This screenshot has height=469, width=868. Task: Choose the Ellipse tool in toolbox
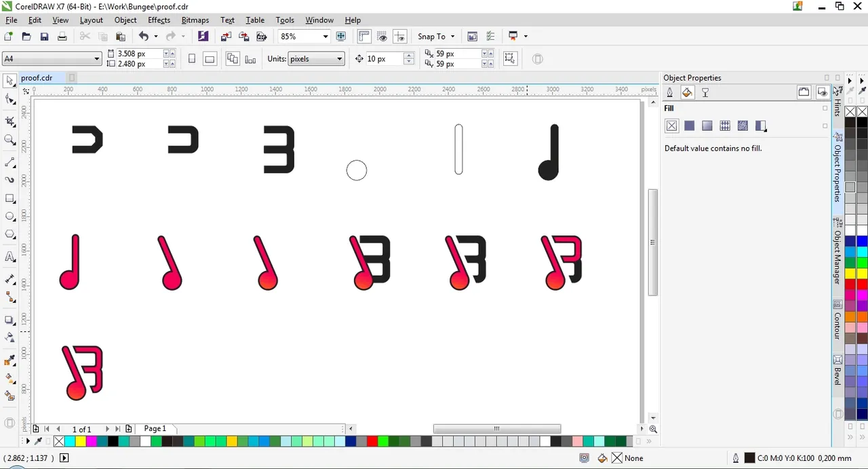pos(10,217)
